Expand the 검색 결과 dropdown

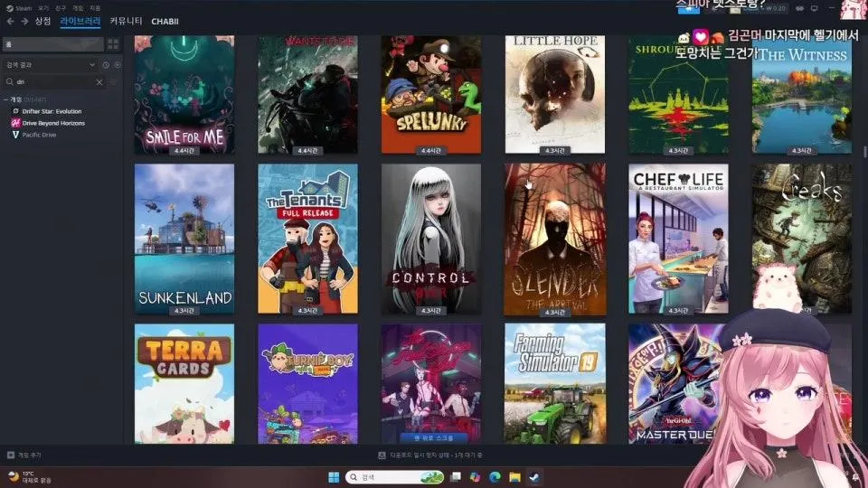50,65
